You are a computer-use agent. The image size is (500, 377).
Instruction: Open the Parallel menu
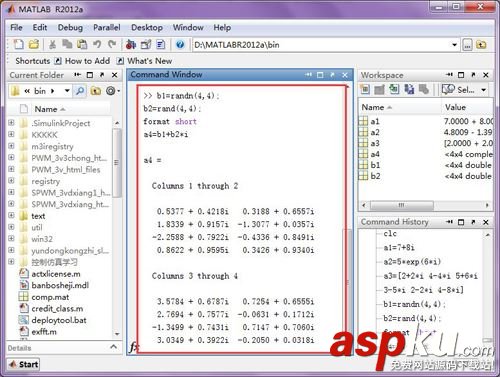[107, 27]
